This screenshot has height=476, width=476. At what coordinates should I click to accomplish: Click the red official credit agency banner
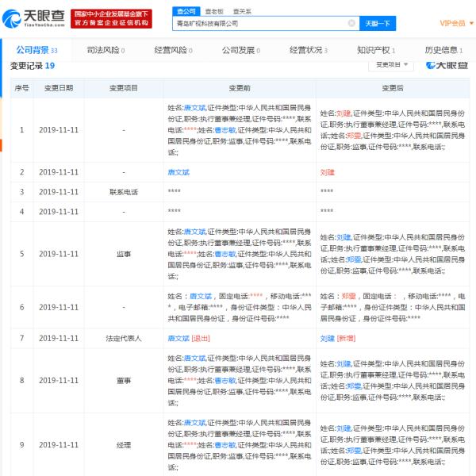click(111, 18)
